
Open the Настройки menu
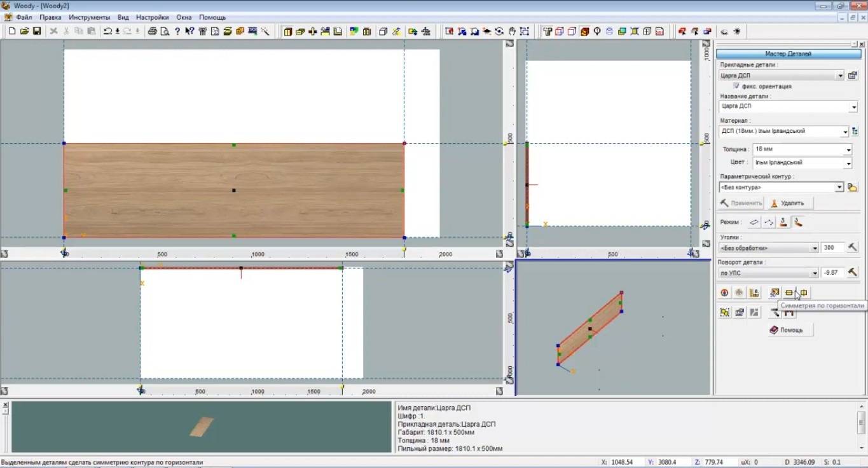pos(153,17)
